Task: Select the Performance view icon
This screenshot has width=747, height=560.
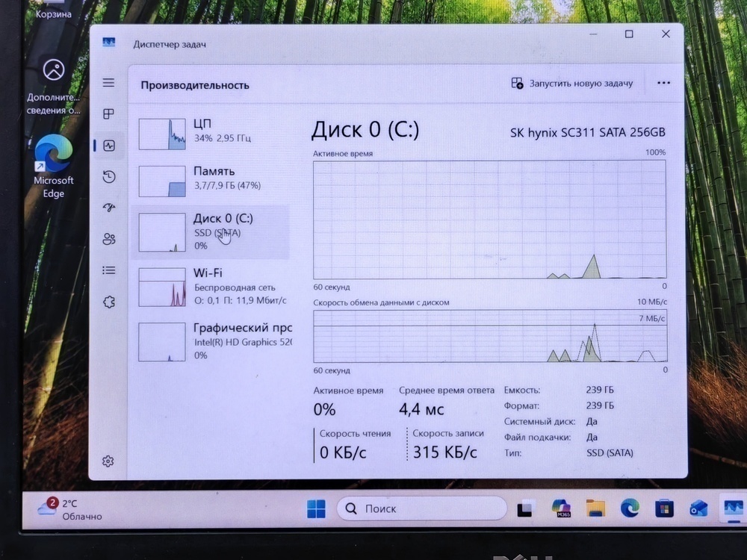Action: 108,146
